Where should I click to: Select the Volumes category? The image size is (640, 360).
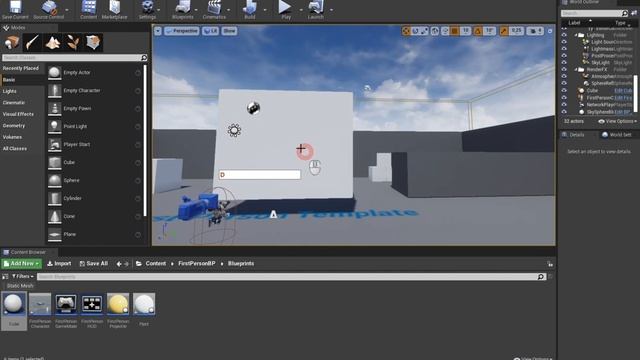point(12,137)
